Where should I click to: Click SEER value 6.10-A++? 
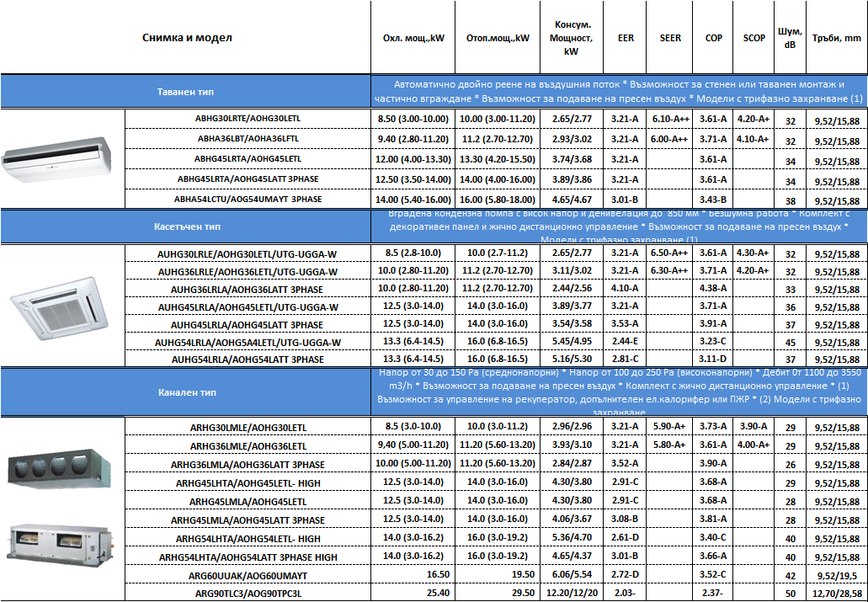coord(670,119)
